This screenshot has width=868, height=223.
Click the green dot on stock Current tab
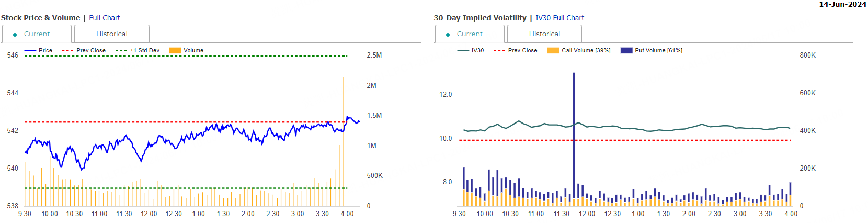15,35
